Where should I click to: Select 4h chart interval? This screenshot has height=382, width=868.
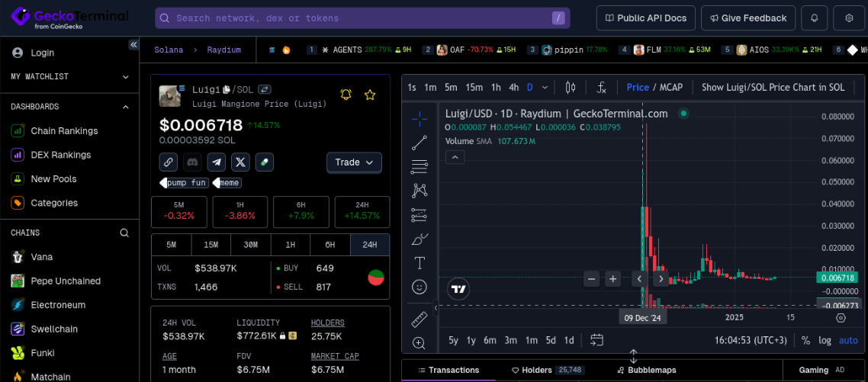pos(514,87)
